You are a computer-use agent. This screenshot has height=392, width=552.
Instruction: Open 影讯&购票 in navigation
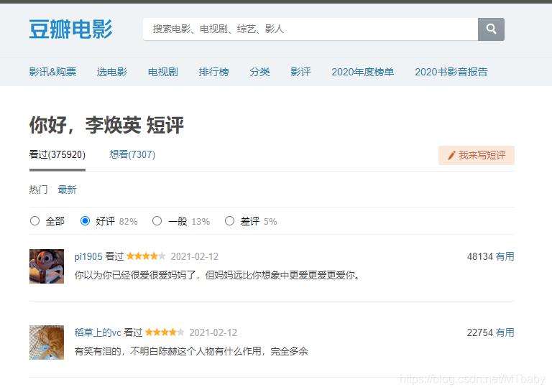click(52, 72)
